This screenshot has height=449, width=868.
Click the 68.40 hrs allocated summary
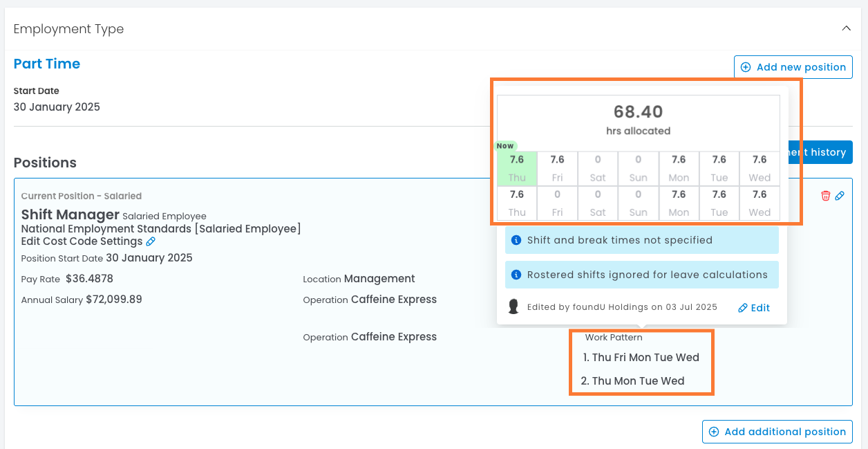coord(638,119)
